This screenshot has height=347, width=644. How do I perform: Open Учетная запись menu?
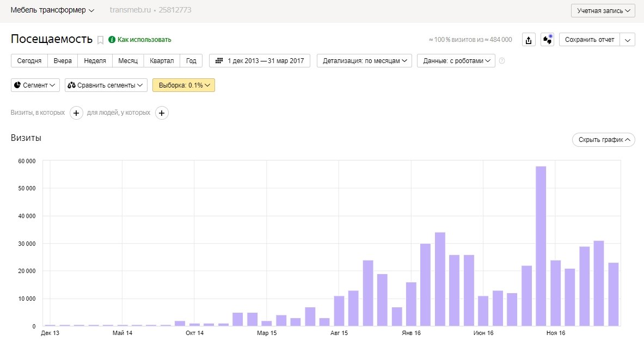point(603,11)
